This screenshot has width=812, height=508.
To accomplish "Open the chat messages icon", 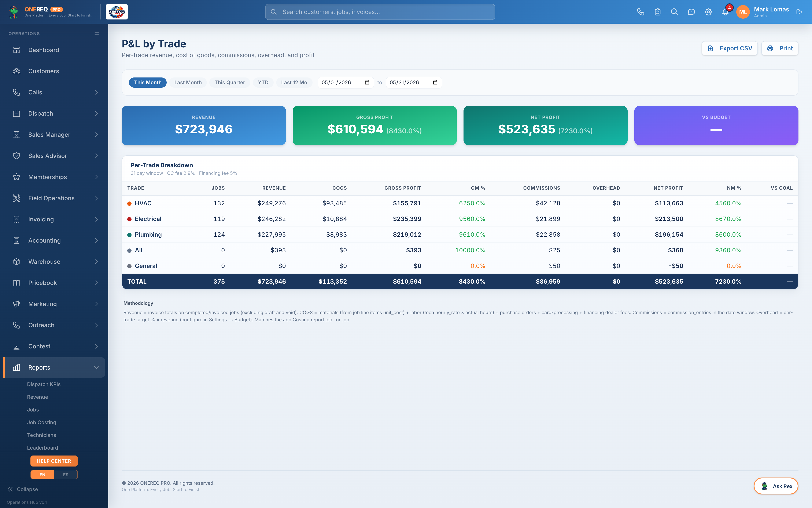I will click(691, 12).
